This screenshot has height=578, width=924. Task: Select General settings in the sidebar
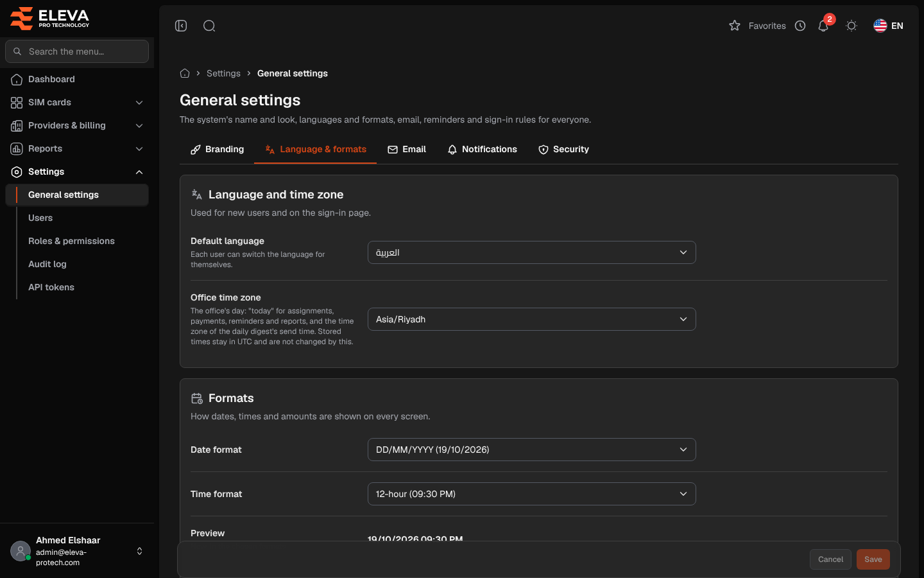coord(77,195)
